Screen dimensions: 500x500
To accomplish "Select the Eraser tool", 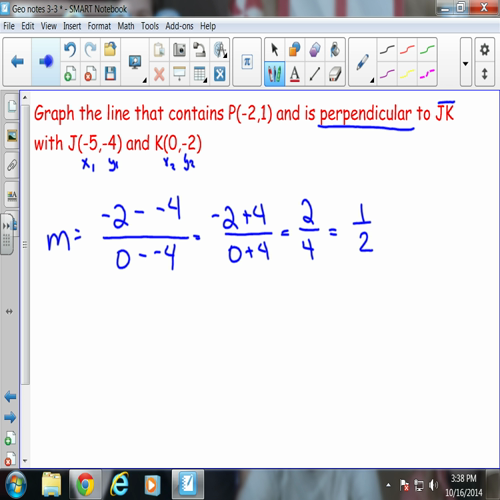I will coord(335,74).
